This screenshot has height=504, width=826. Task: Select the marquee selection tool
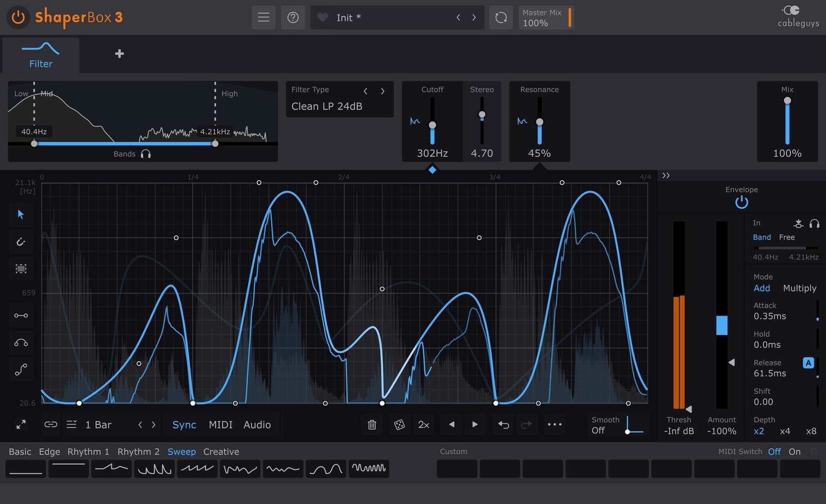tap(21, 268)
